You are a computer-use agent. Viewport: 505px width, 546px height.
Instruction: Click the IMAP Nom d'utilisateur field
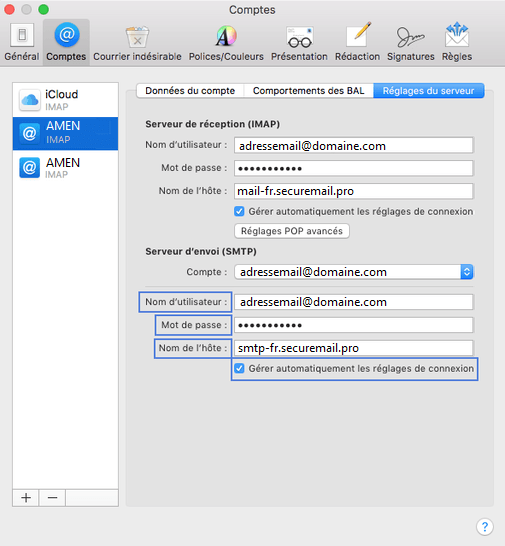tap(354, 146)
